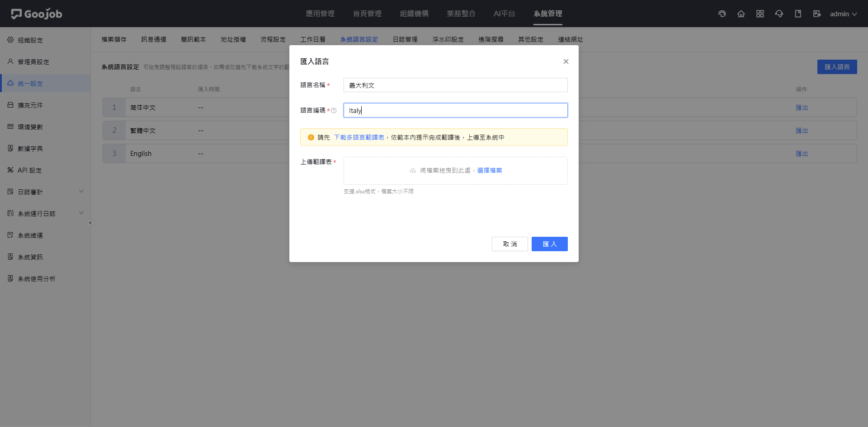Switch to 流程設定 tab
The image size is (868, 427).
273,39
